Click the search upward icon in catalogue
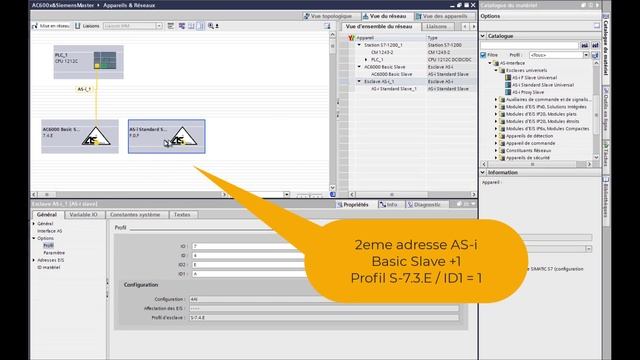 click(x=595, y=45)
